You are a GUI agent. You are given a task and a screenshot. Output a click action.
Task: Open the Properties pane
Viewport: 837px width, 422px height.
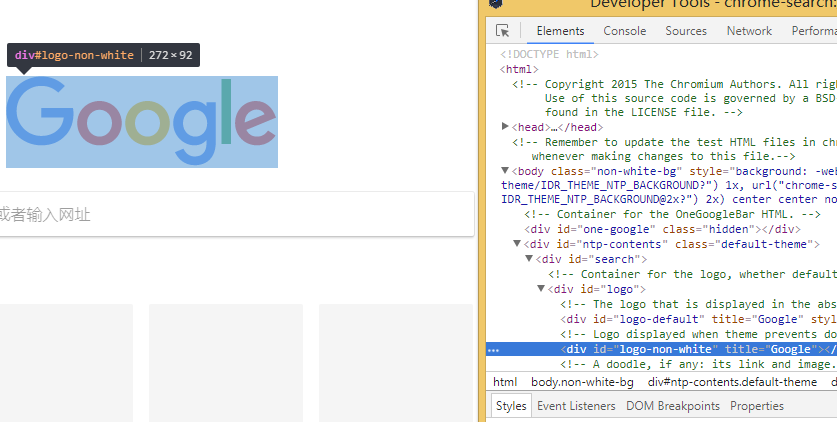(x=757, y=406)
